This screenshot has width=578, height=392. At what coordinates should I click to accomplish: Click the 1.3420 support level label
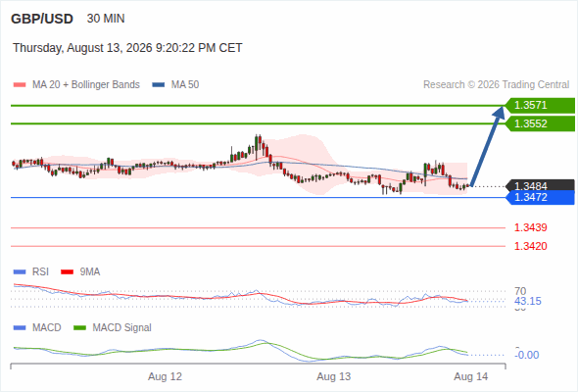tap(530, 246)
